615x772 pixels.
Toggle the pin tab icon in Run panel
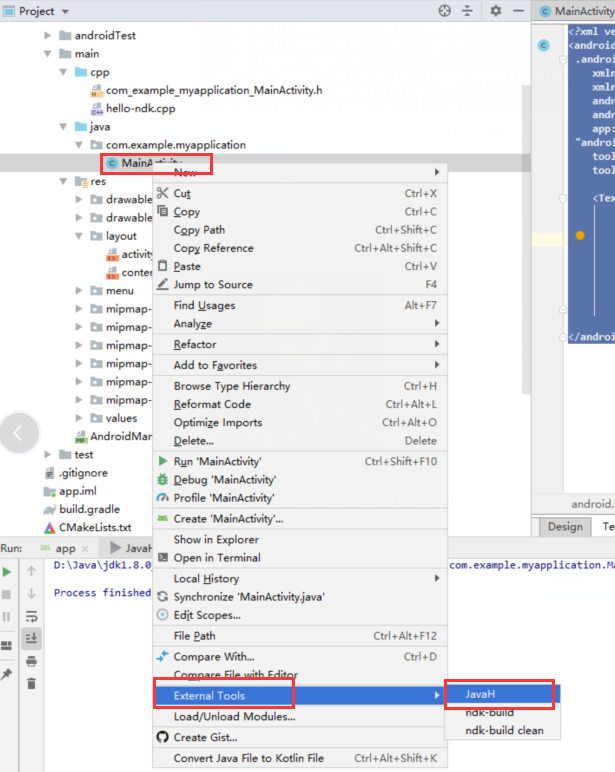pyautogui.click(x=6, y=674)
